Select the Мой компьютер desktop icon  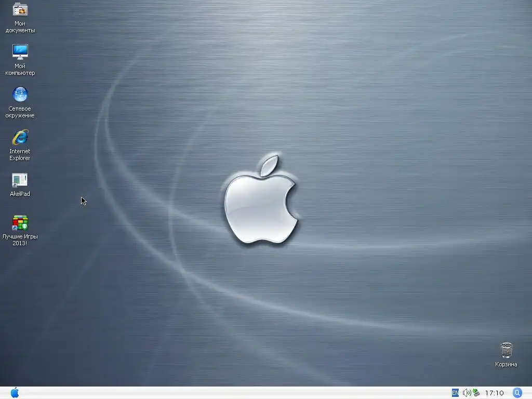pos(20,52)
